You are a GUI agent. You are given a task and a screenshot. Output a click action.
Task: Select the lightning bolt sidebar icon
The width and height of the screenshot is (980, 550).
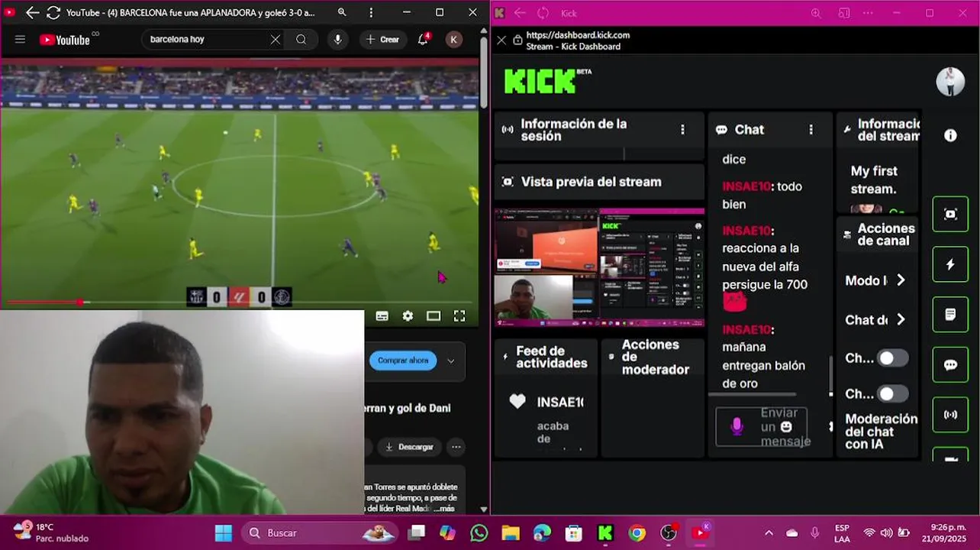950,264
